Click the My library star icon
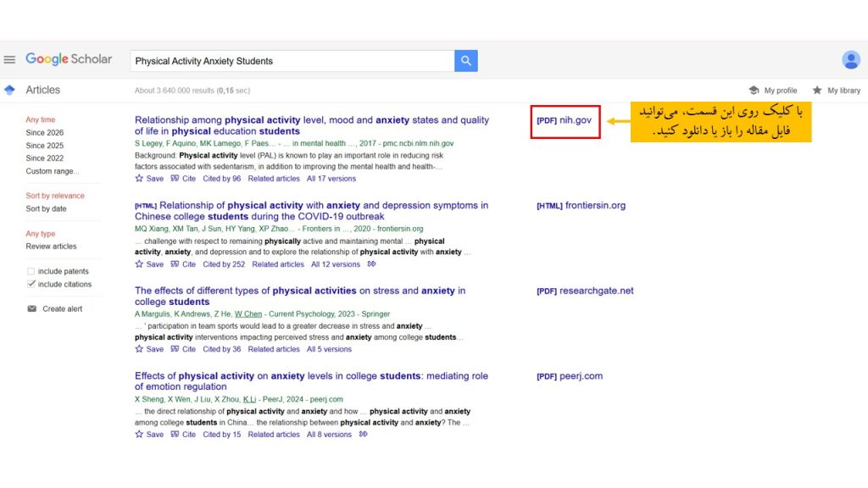 click(x=817, y=90)
